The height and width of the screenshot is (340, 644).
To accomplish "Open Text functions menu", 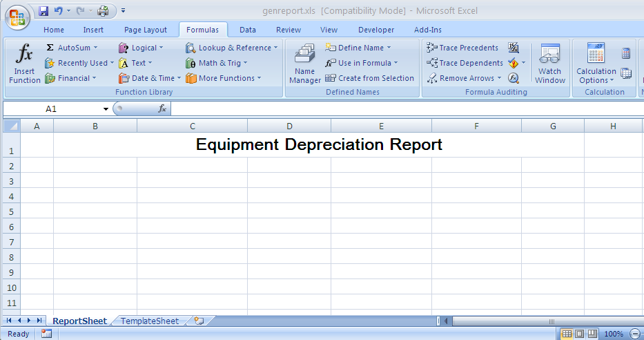I will pyautogui.click(x=135, y=63).
